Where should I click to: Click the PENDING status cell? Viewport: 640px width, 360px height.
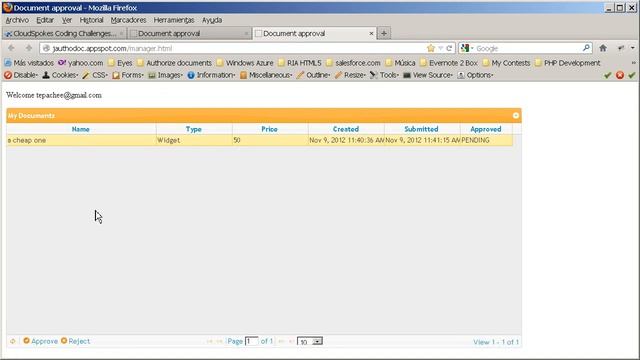(486, 140)
